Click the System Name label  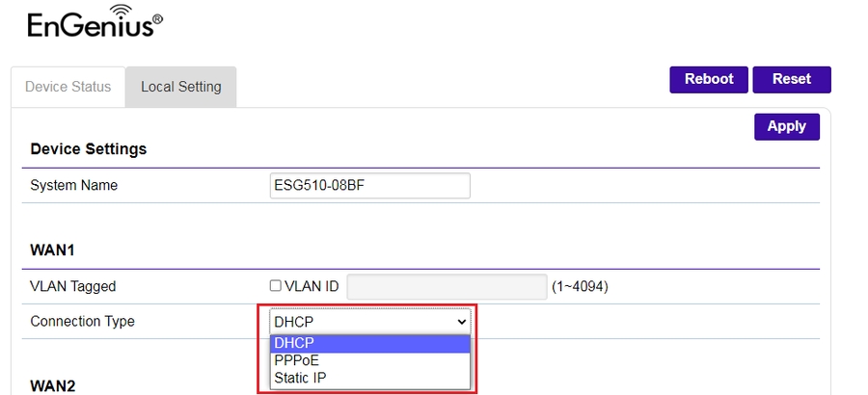(x=74, y=185)
